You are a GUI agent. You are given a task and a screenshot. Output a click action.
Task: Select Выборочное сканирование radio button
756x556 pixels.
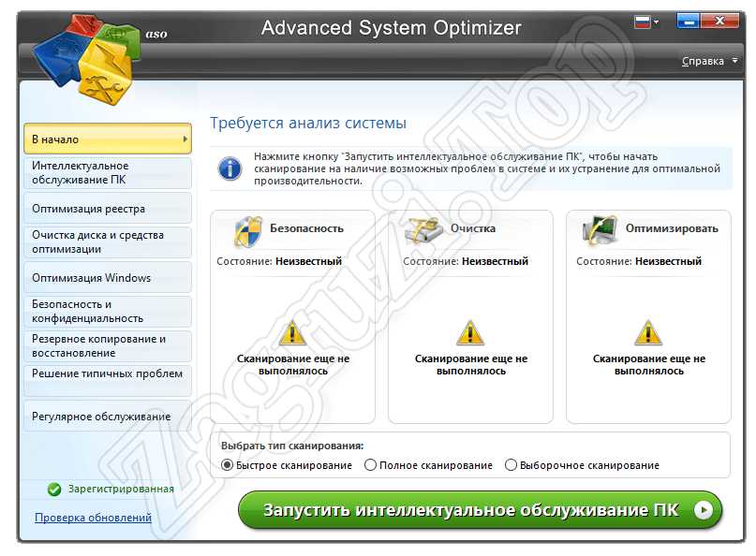(x=511, y=465)
